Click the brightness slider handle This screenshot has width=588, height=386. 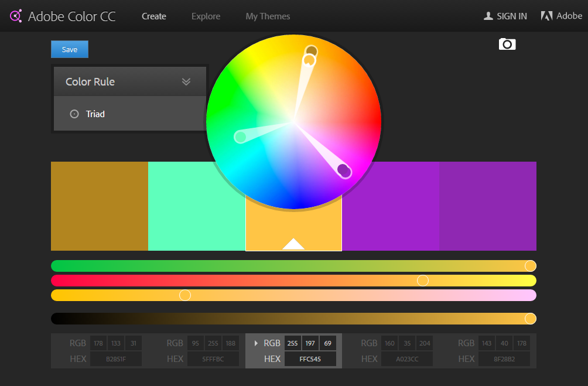(x=530, y=319)
